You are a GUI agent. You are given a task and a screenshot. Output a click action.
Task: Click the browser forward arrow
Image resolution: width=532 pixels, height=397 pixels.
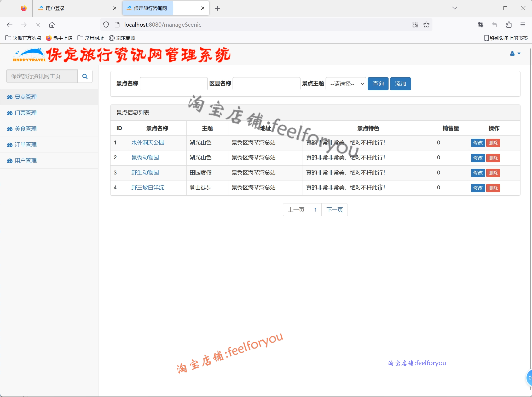pos(24,25)
